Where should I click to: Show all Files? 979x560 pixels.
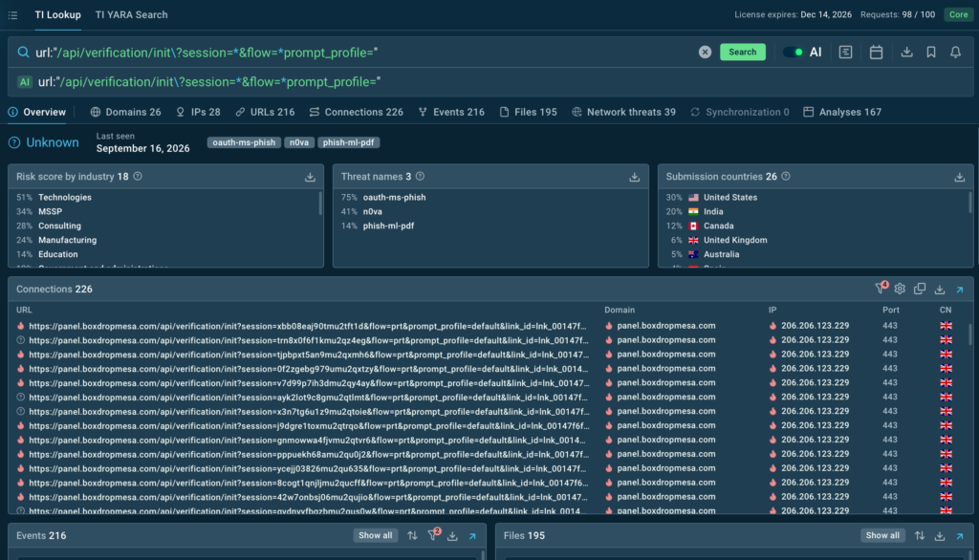click(x=882, y=536)
